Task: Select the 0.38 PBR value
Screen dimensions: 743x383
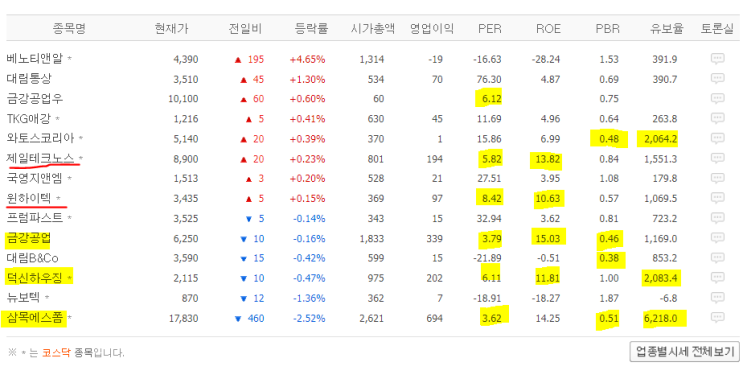Action: tap(609, 258)
